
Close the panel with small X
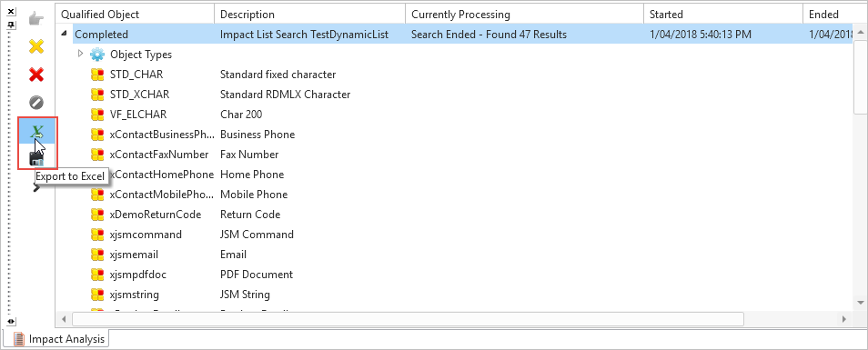[x=11, y=11]
